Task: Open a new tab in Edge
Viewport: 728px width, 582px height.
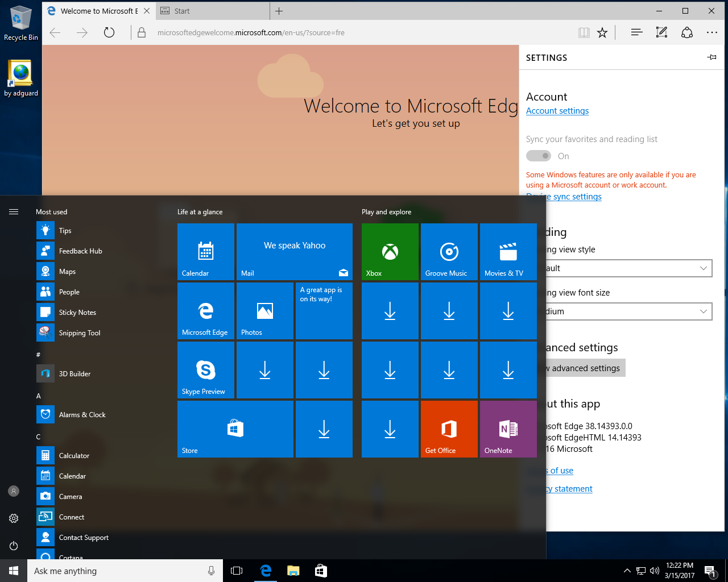Action: [x=279, y=11]
